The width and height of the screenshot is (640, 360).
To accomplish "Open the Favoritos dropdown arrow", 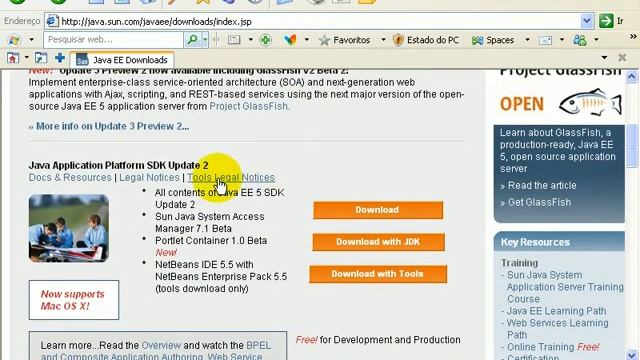I will tap(383, 40).
